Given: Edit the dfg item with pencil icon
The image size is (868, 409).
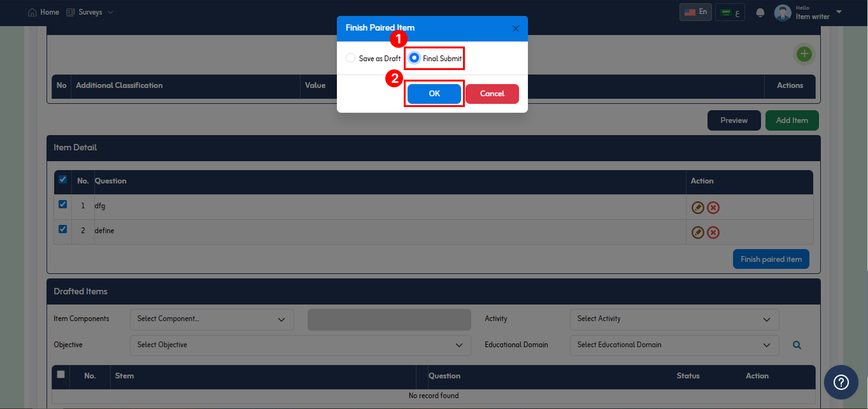Looking at the screenshot, I should click(698, 208).
